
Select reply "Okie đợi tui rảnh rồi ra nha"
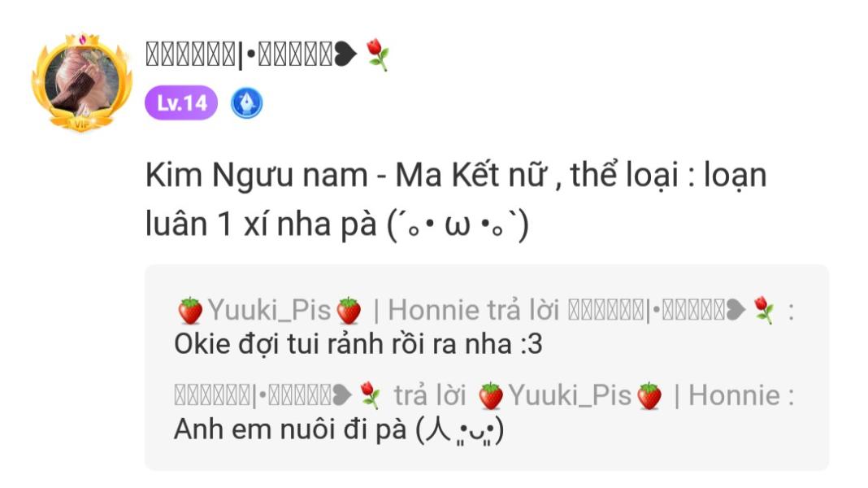pos(358,344)
